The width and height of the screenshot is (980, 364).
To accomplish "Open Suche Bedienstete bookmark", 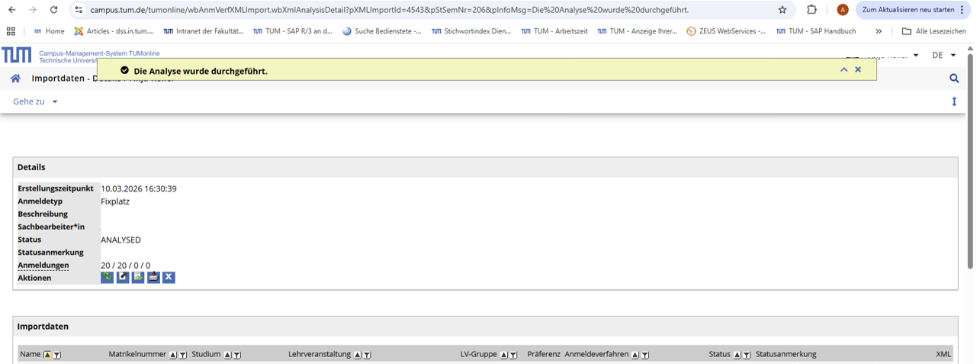I will pyautogui.click(x=382, y=31).
